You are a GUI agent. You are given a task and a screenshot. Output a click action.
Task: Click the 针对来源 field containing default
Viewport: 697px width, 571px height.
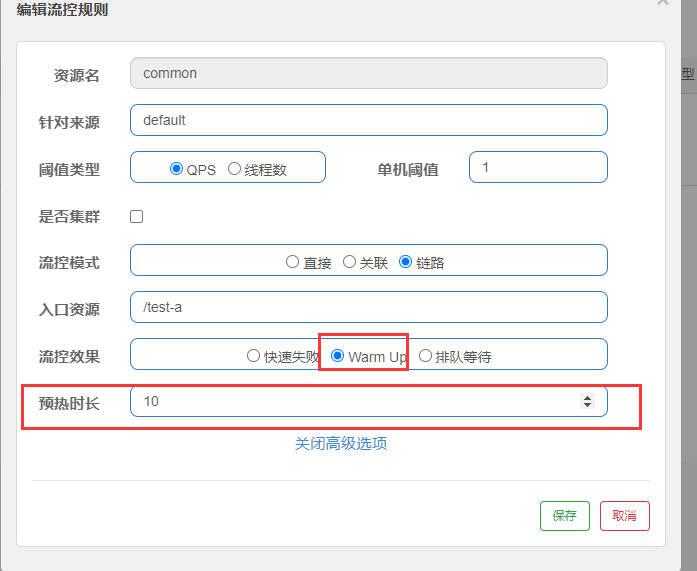[369, 120]
